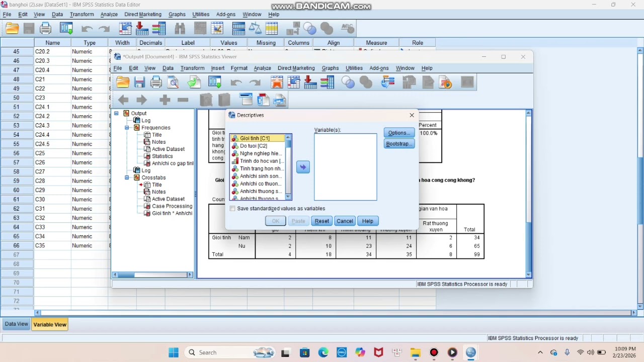Open Microsoft Edge from taskbar
Screen dimensions: 644x362
point(323,352)
